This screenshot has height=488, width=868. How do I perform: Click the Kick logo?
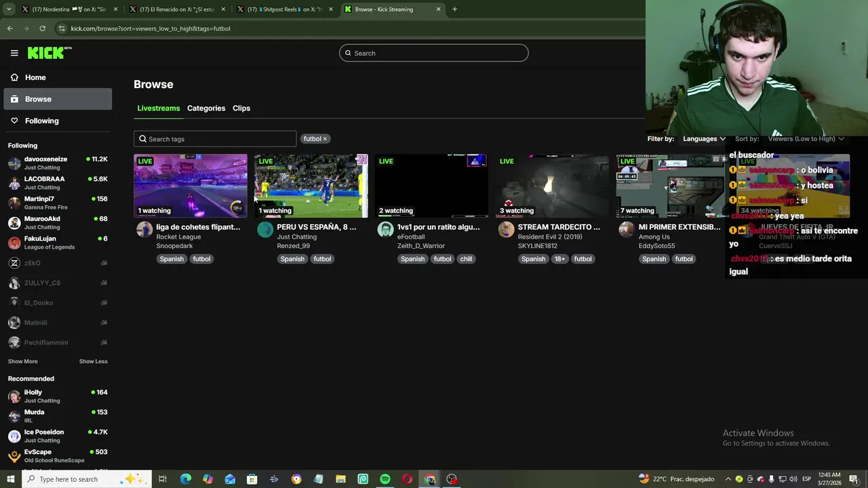click(x=50, y=53)
